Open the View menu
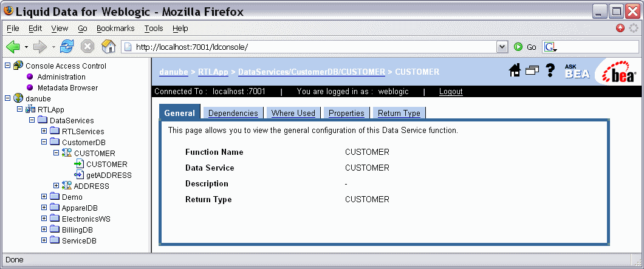The image size is (644, 269). click(x=60, y=29)
